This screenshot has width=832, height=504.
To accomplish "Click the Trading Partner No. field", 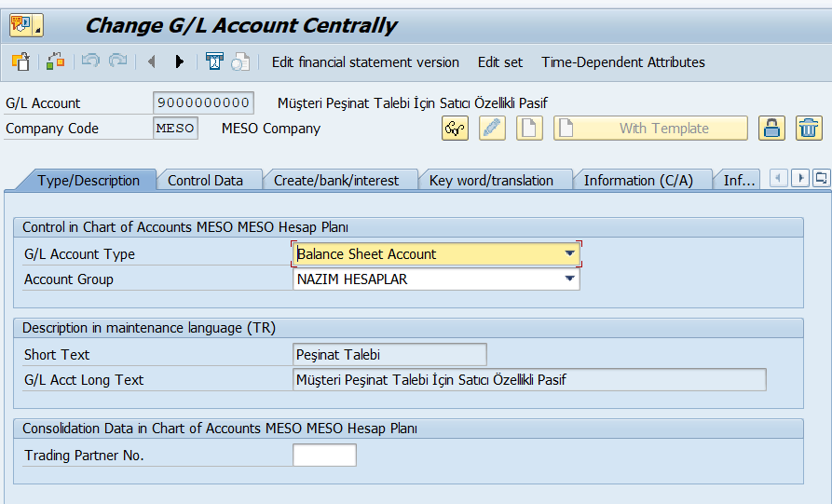I will (324, 456).
